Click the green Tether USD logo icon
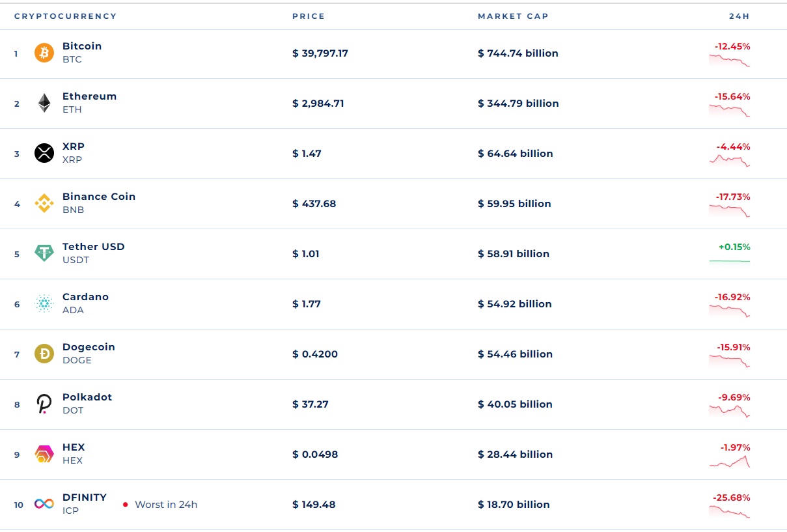Image resolution: width=787 pixels, height=532 pixels. (x=44, y=254)
